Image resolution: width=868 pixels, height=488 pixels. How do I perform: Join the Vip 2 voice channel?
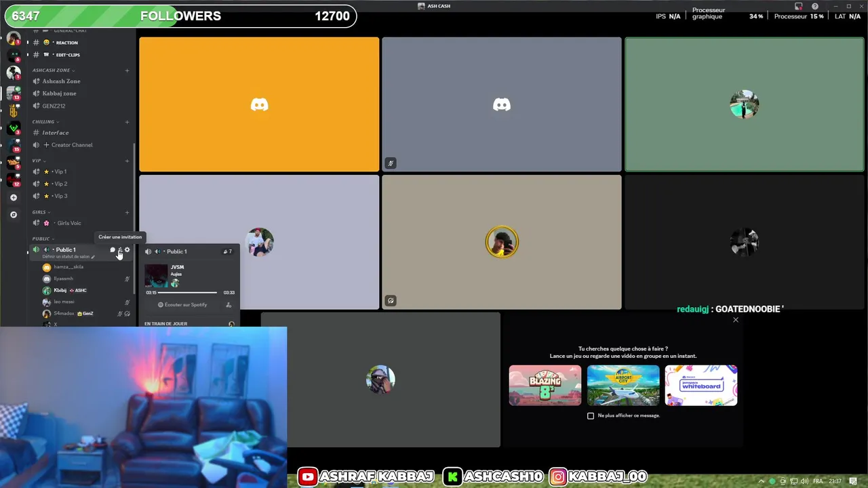(x=81, y=184)
